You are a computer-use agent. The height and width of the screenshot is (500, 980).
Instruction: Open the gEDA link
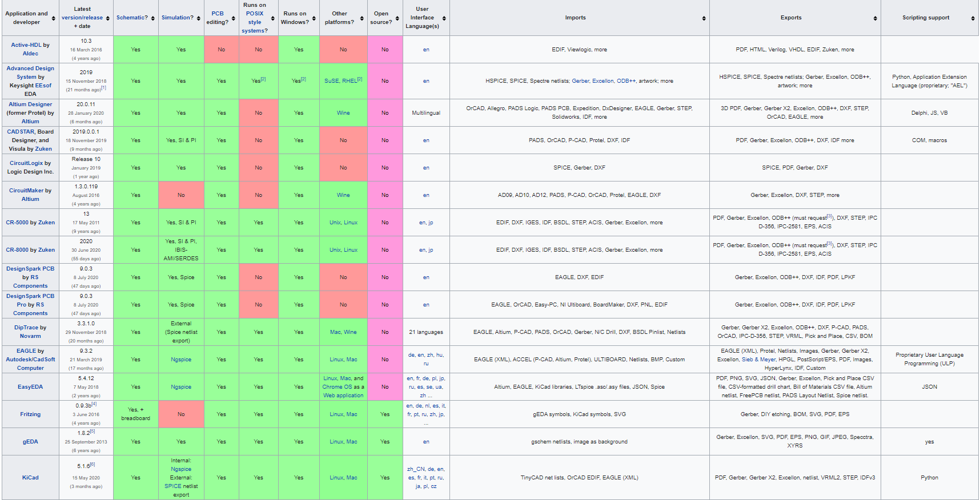click(x=30, y=442)
